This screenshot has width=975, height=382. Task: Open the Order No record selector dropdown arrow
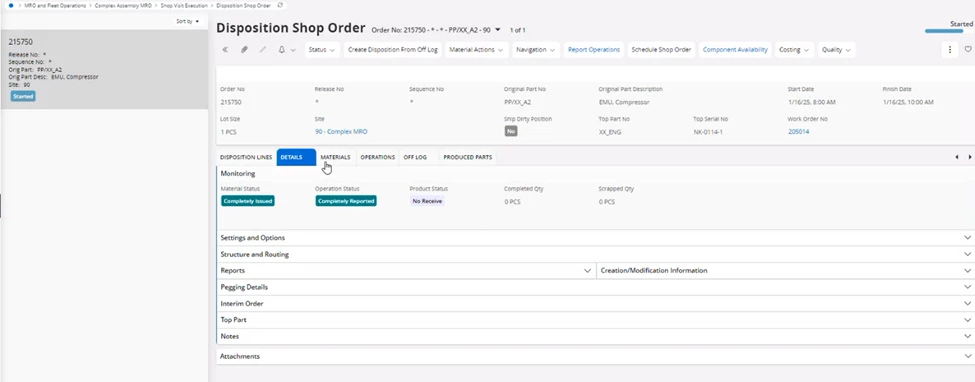497,29
